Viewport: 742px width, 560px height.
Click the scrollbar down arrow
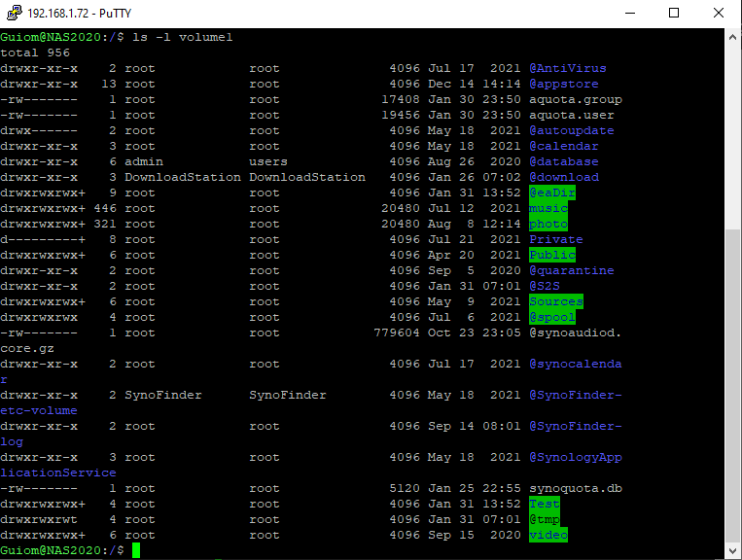tap(733, 551)
